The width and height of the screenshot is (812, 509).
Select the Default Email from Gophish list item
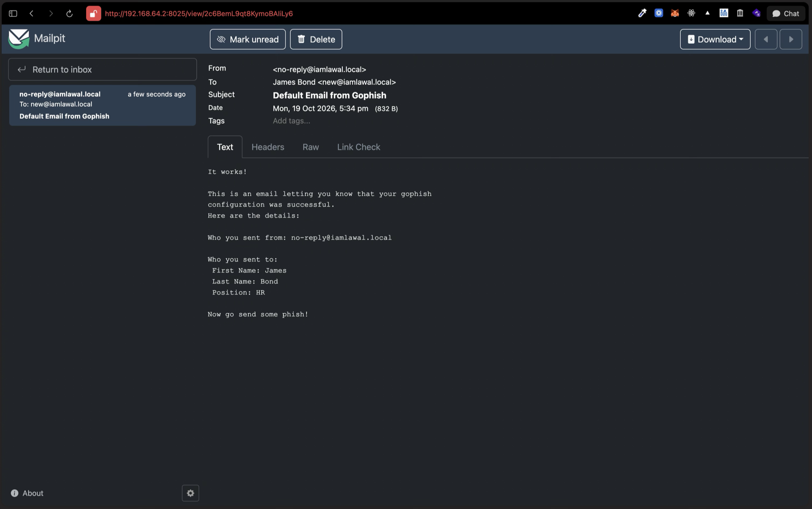[x=102, y=105]
